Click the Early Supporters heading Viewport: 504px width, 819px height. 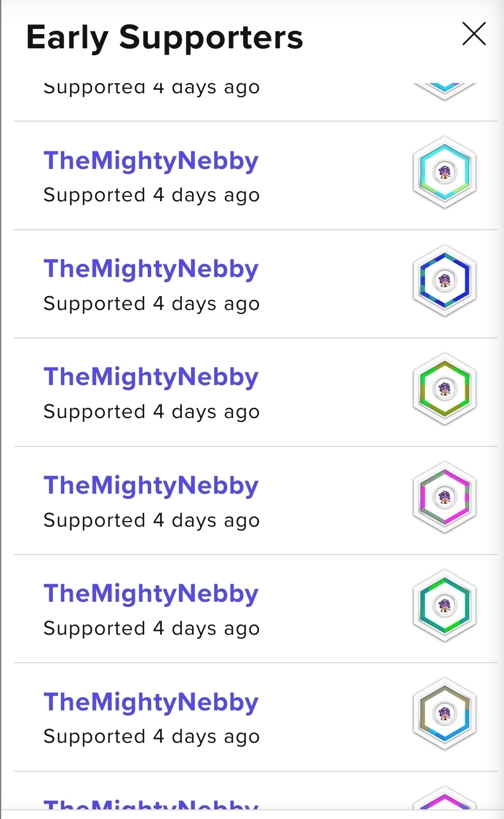pyautogui.click(x=165, y=38)
